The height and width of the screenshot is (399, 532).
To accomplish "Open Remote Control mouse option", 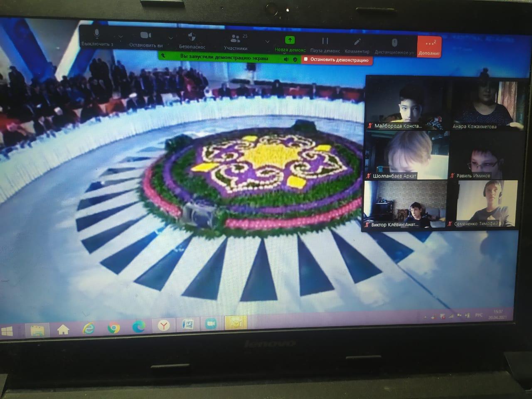I will click(x=394, y=45).
